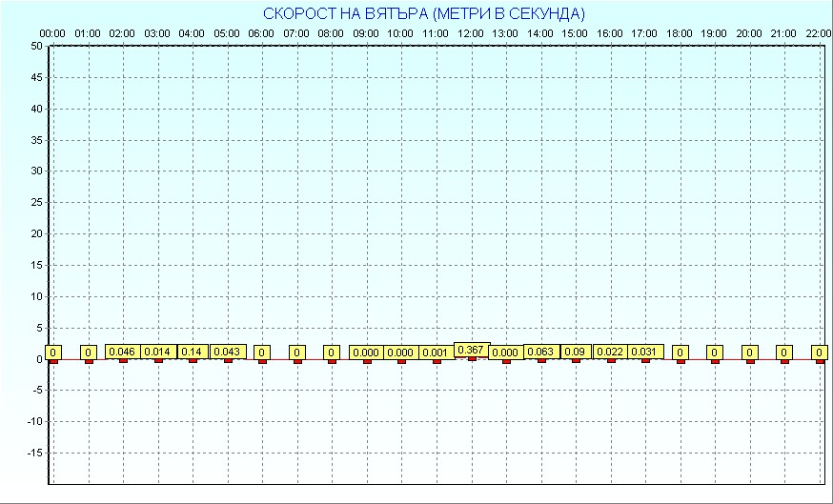Select the 50 value on vertical axis

pyautogui.click(x=36, y=46)
